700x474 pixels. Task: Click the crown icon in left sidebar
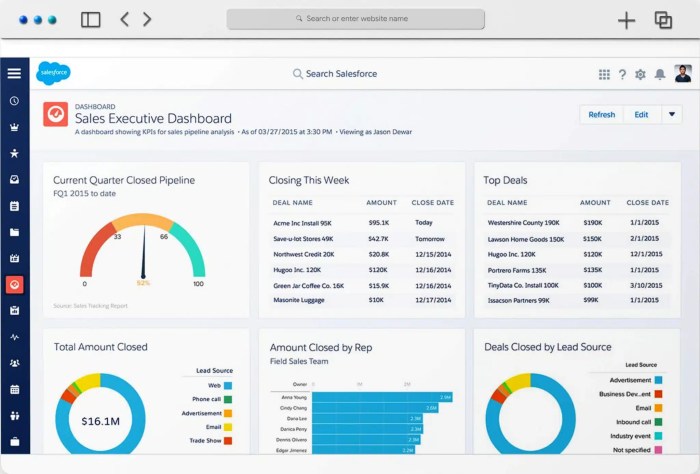(14, 127)
